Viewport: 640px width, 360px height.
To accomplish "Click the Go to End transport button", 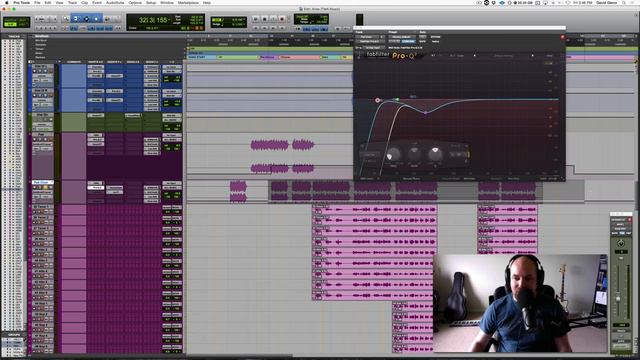I will [282, 28].
